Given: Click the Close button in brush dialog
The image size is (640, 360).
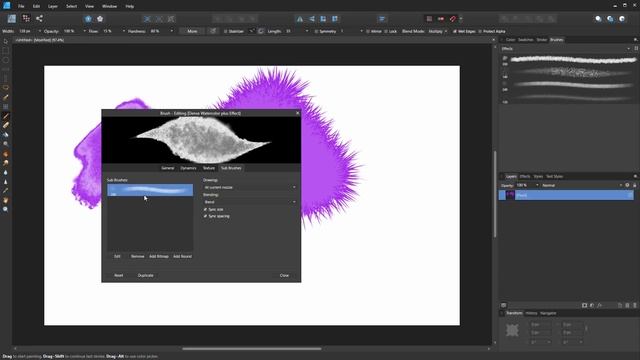Looking at the screenshot, I should [284, 276].
